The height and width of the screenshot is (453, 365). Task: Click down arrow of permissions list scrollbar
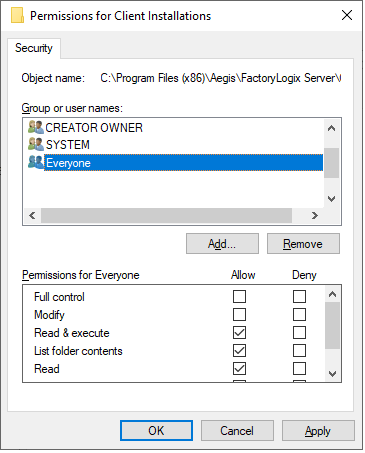click(332, 374)
